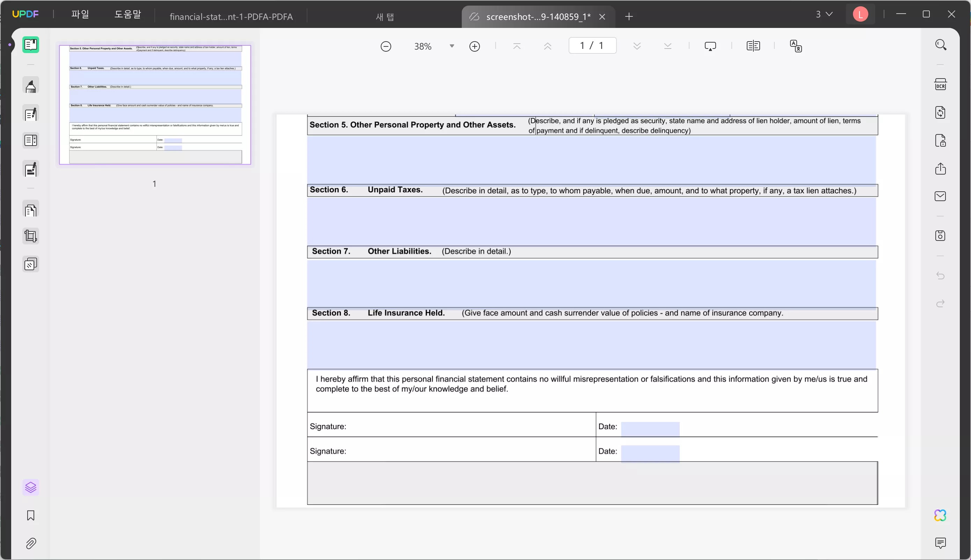Click the UPDF logo
Screen dimensions: 971x560
coord(25,14)
